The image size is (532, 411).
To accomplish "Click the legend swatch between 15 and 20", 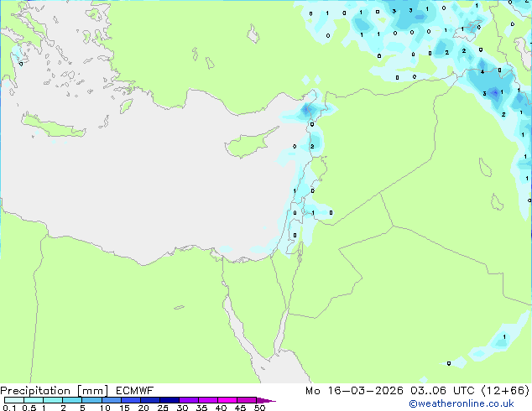I will [130, 400].
